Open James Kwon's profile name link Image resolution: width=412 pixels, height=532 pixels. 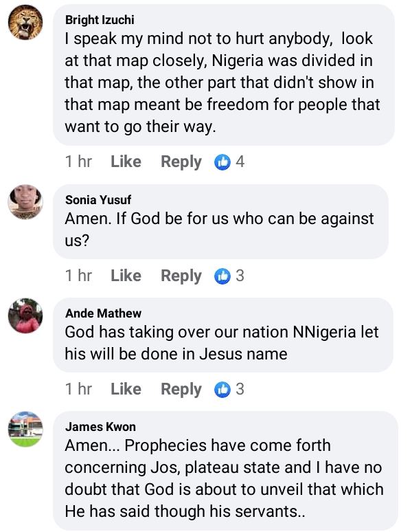pyautogui.click(x=100, y=427)
